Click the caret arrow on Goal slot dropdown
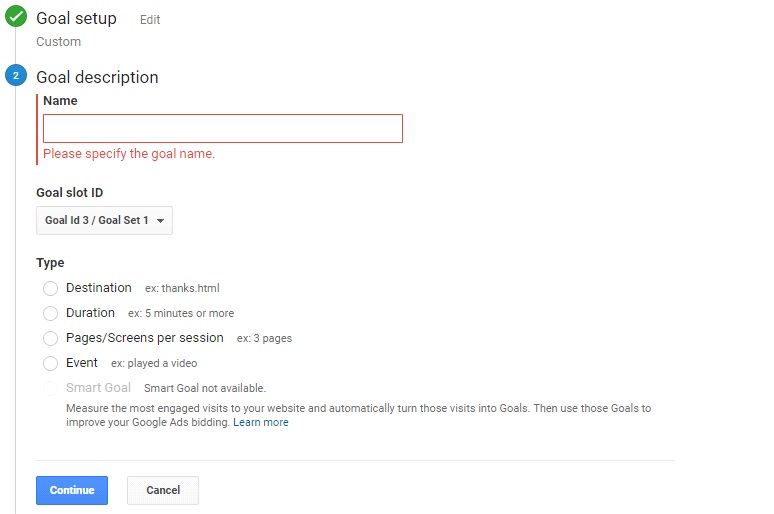Image resolution: width=774 pixels, height=514 pixels. pos(160,221)
